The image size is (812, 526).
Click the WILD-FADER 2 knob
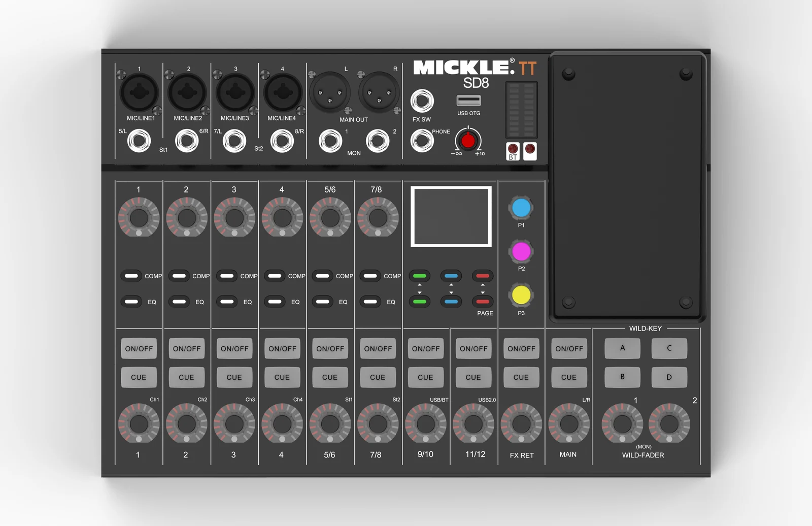pos(669,423)
